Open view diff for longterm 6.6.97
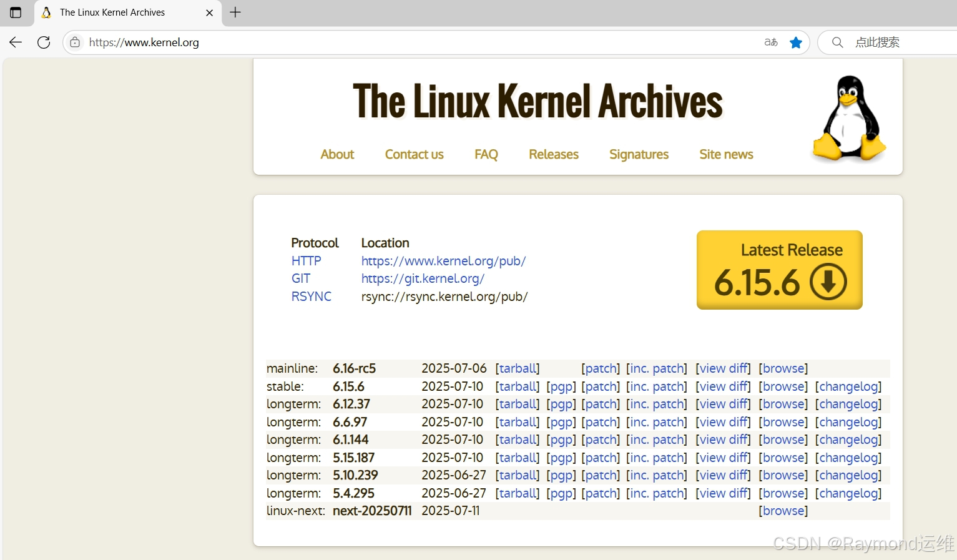 point(723,422)
